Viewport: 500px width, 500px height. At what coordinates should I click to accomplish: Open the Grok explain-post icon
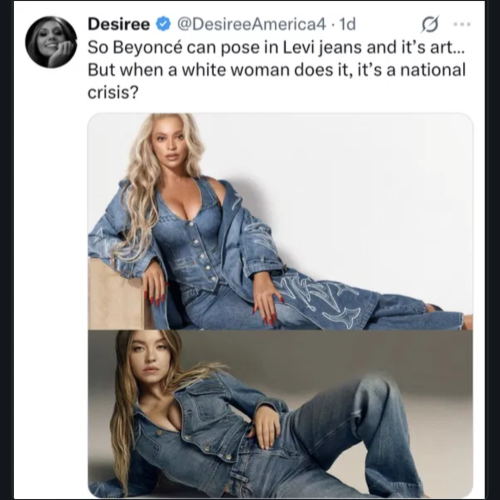[x=430, y=24]
